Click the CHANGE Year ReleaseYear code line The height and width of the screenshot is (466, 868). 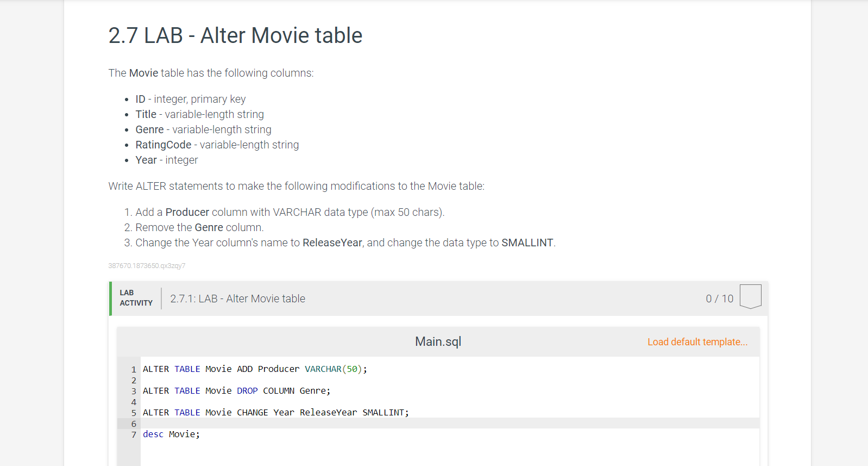point(275,413)
